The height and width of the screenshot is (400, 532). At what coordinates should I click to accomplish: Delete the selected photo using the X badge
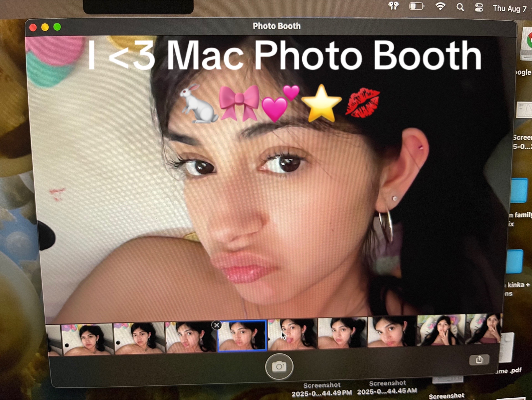[x=217, y=325]
